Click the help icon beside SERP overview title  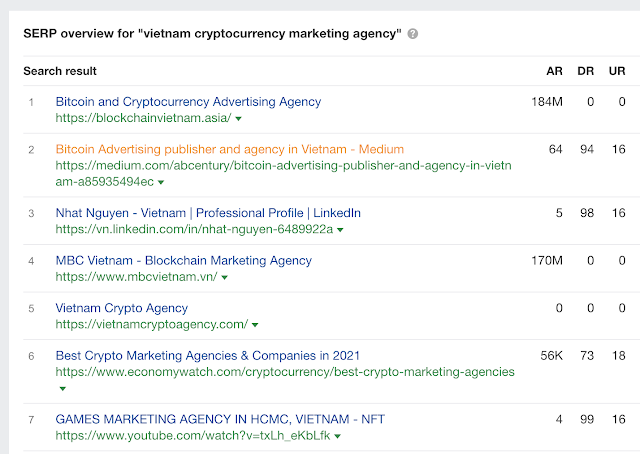tap(413, 34)
